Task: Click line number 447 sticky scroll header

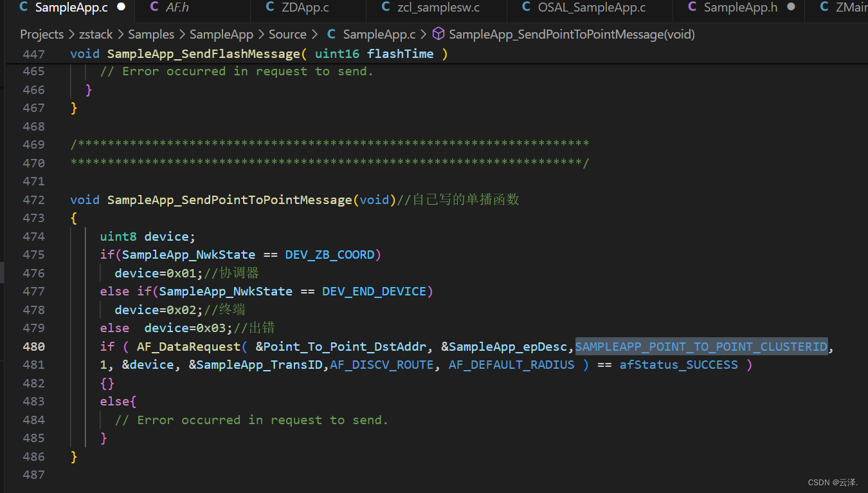Action: pos(33,53)
